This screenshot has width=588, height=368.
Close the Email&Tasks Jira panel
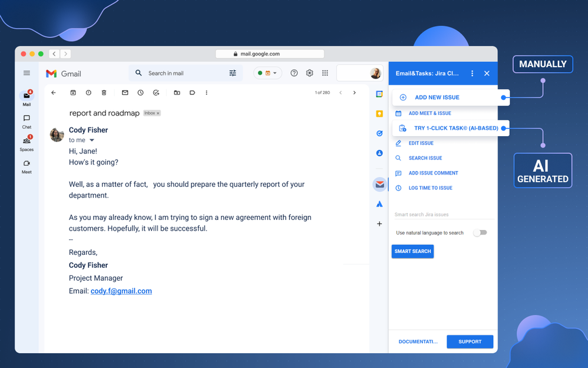487,74
